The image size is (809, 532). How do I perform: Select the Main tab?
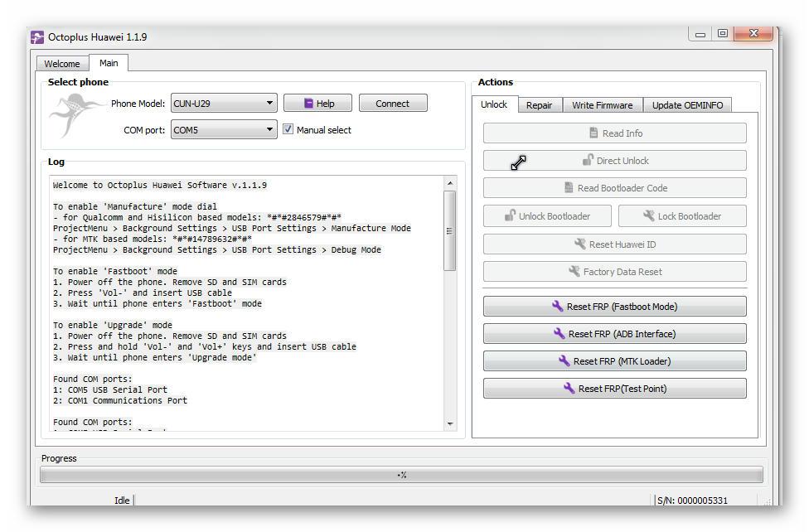tap(109, 63)
